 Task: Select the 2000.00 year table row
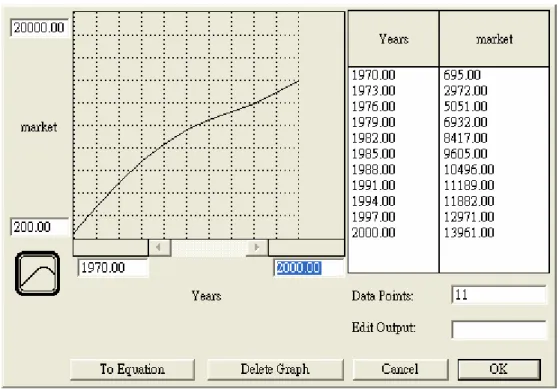tap(373, 232)
